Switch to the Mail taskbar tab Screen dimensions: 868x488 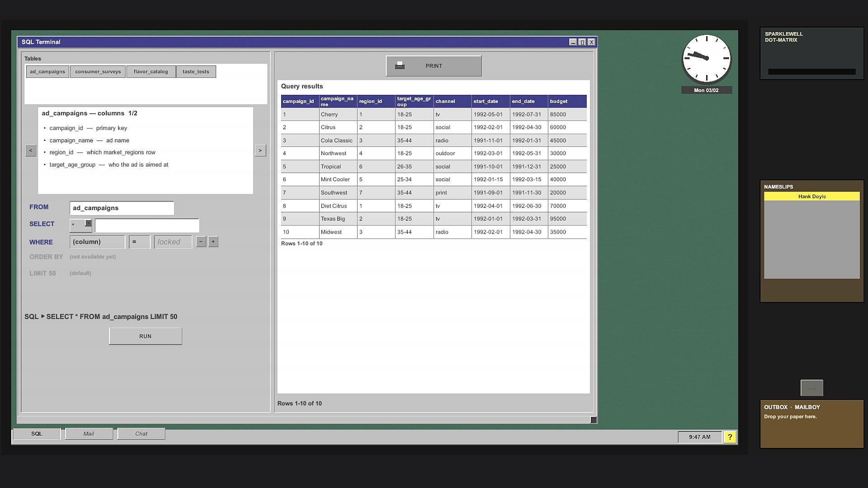tap(89, 434)
